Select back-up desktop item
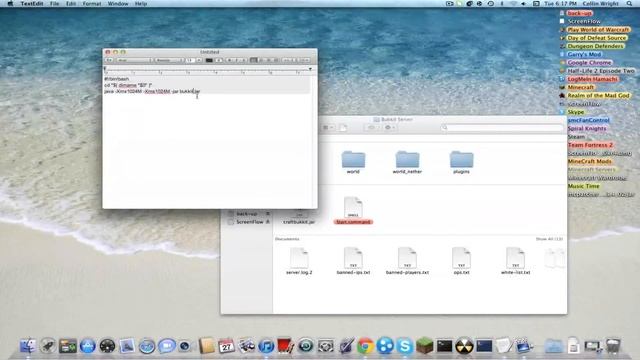Viewport: 640px width, 360px height. point(579,13)
